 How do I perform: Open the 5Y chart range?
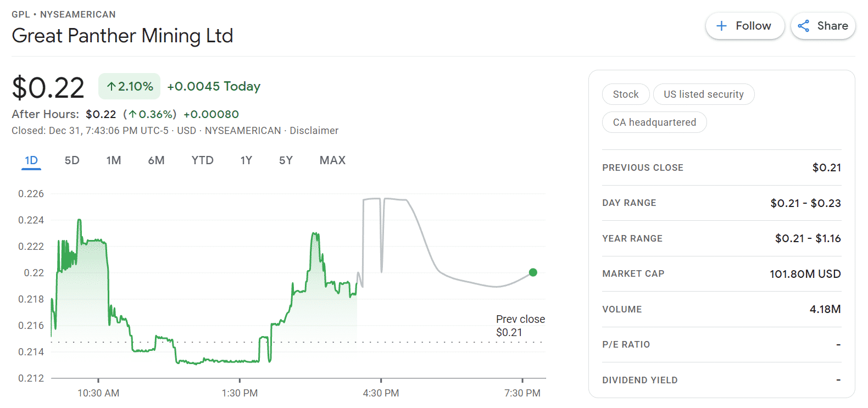point(286,160)
